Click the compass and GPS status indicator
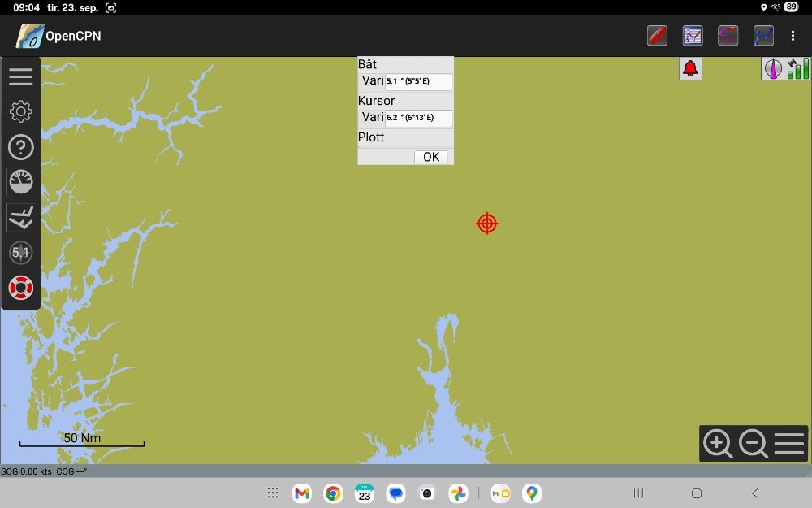Screen dimensions: 812x508 point(785,69)
